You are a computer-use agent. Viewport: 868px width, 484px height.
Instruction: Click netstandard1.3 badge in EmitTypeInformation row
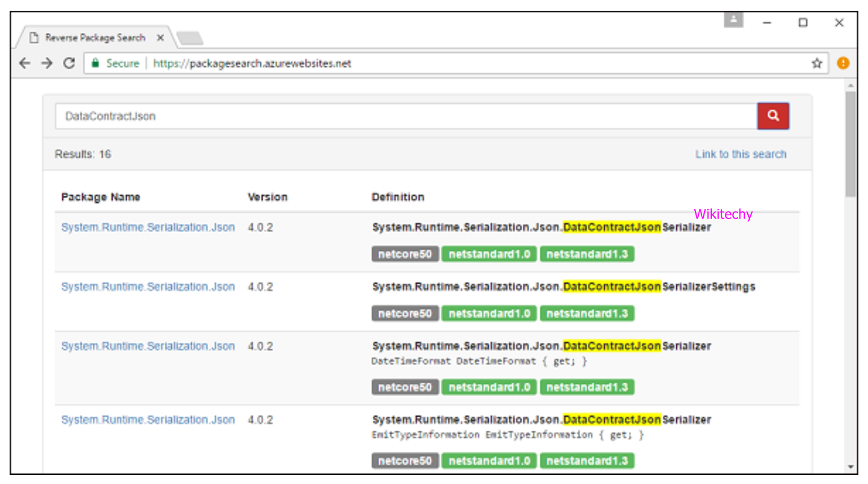(x=587, y=461)
